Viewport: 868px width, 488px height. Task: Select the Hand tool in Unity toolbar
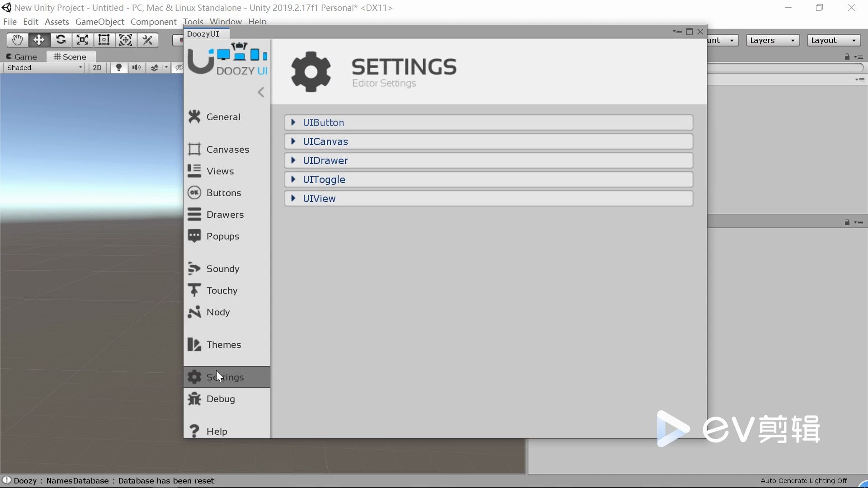(17, 40)
